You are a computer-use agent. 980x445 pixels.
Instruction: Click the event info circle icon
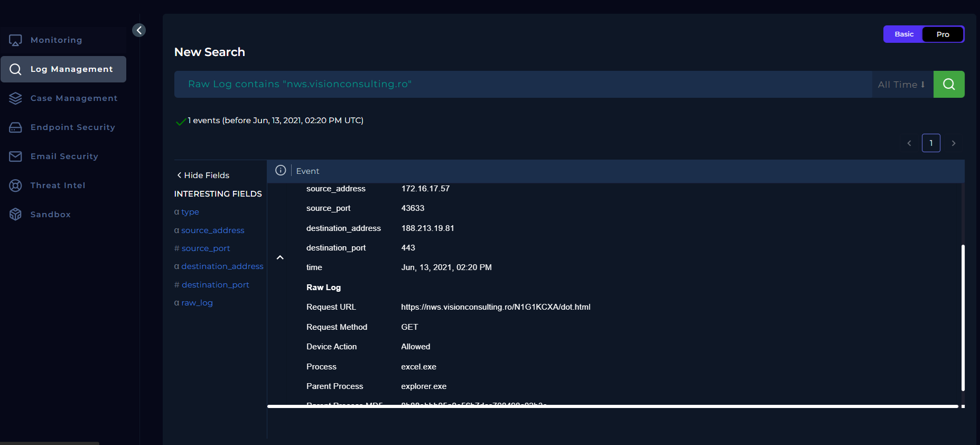click(281, 171)
